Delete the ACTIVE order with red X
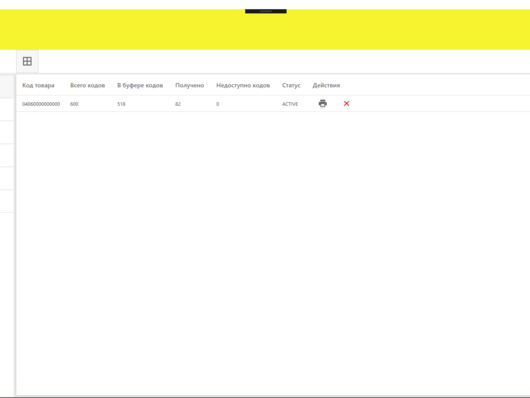This screenshot has width=530, height=398. (346, 103)
